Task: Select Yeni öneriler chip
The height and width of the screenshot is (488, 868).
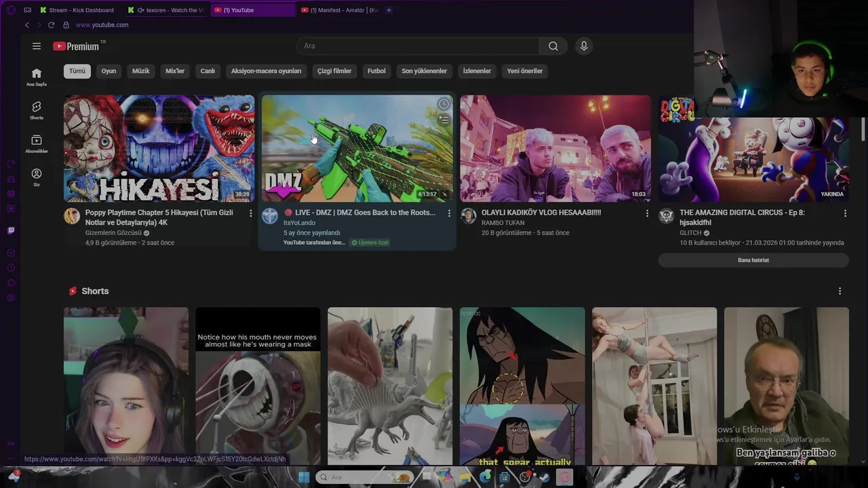Action: pyautogui.click(x=525, y=71)
